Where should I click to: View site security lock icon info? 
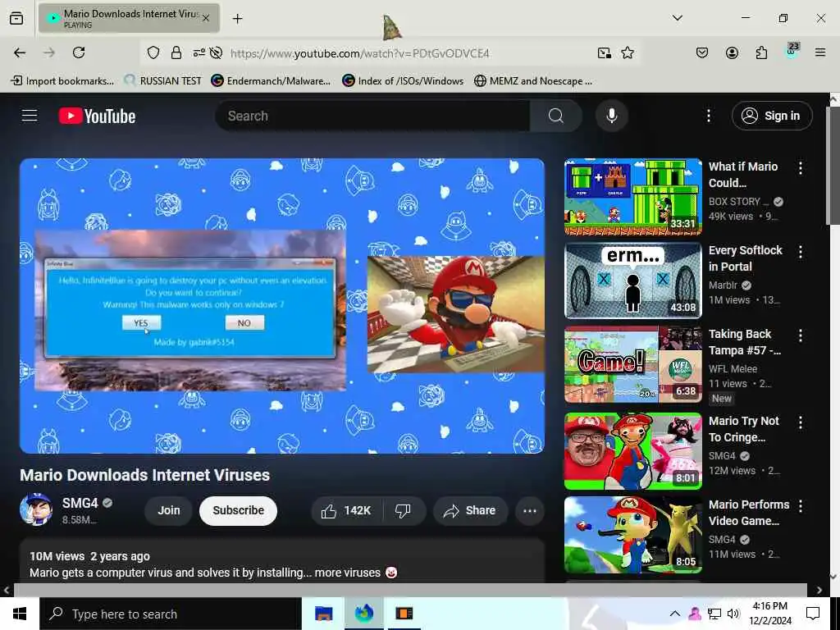point(176,52)
